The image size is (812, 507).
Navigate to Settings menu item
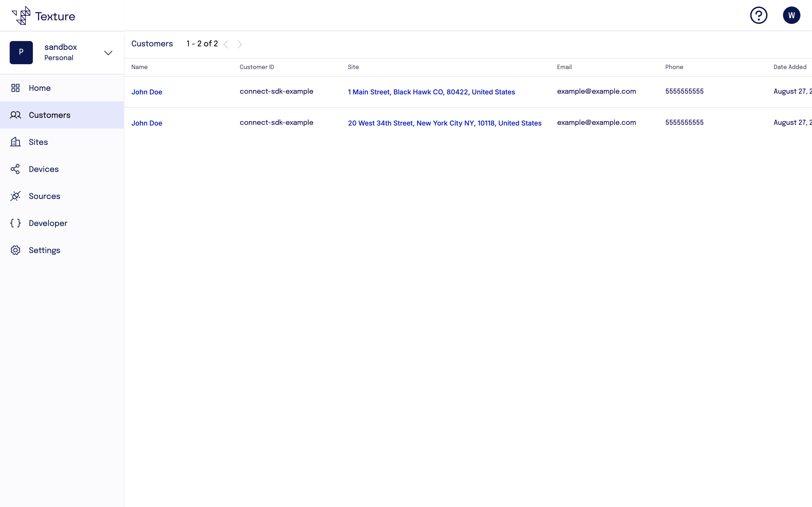[44, 250]
